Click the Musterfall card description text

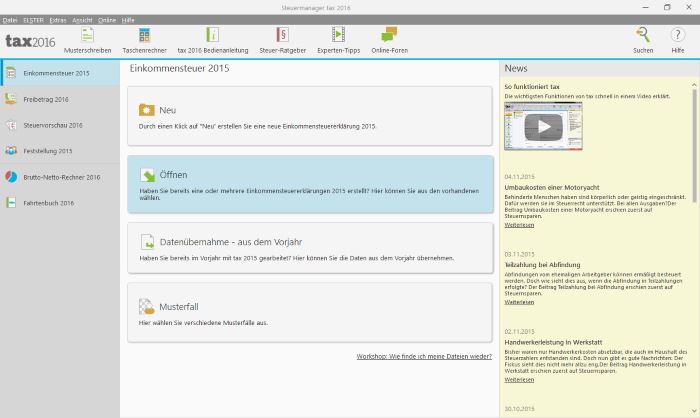pyautogui.click(x=203, y=323)
